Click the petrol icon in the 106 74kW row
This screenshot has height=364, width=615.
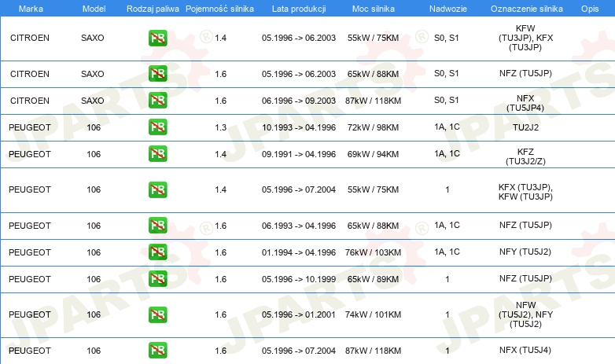pyautogui.click(x=157, y=314)
